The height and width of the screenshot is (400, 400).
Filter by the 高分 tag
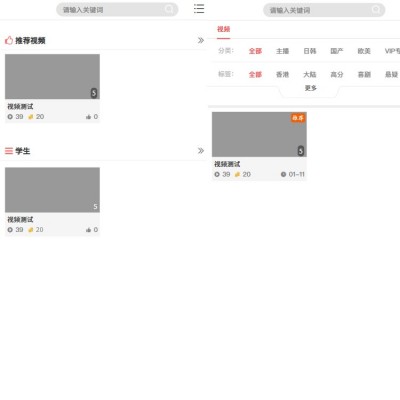(x=337, y=74)
